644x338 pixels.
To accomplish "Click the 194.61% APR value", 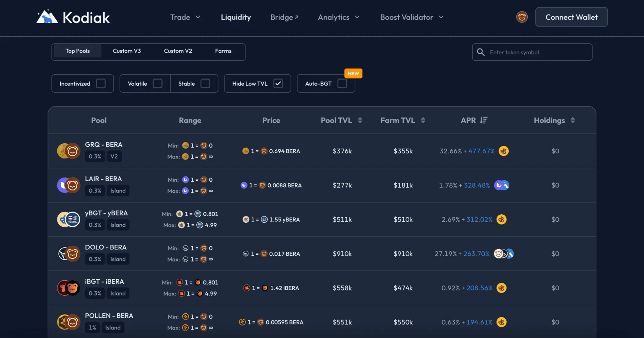I will pos(479,322).
